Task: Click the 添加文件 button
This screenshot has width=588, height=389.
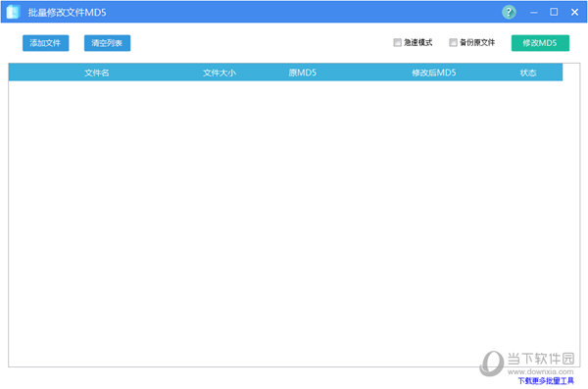Action: tap(46, 43)
